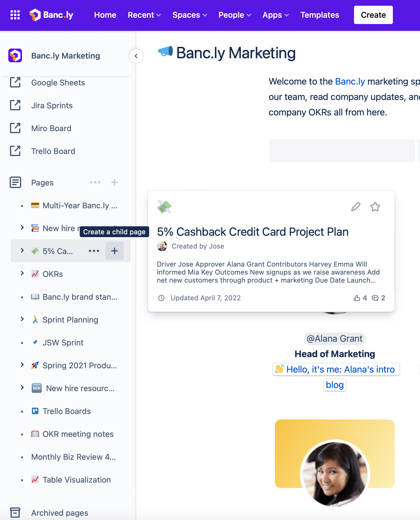This screenshot has height=520, width=420.
Task: Click the edit pencil icon on the card
Action: pos(356,207)
